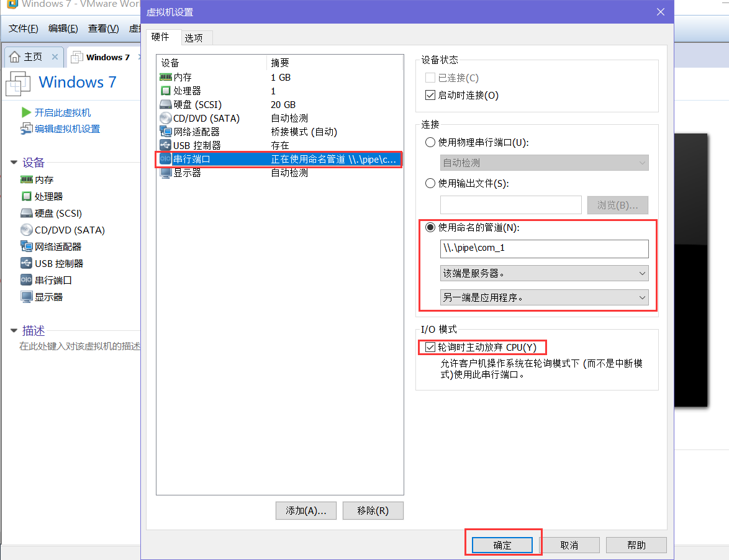Click the CD/DVD (SATA) disc icon in the dialog list
The image size is (729, 560).
tap(166, 118)
